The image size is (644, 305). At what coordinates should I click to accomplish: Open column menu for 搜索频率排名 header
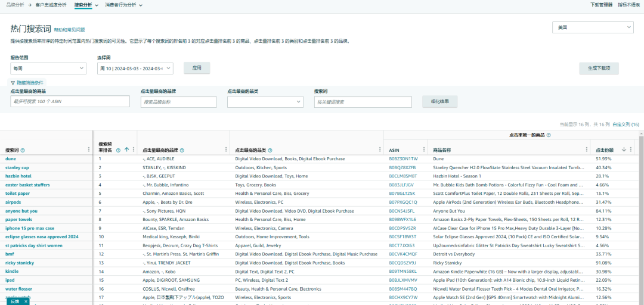(x=133, y=150)
